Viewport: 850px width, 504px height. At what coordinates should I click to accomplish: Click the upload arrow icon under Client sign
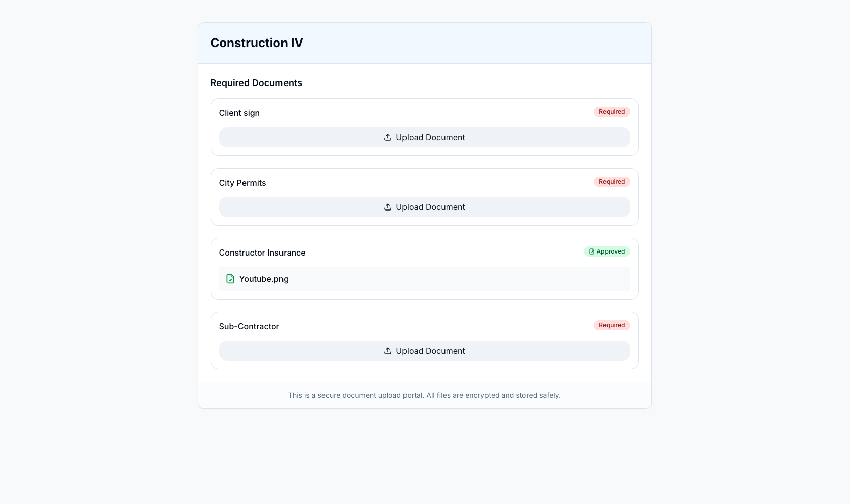pyautogui.click(x=388, y=137)
